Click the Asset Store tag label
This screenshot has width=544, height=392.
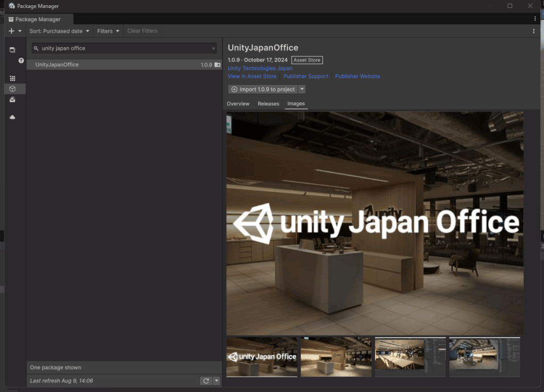point(307,60)
